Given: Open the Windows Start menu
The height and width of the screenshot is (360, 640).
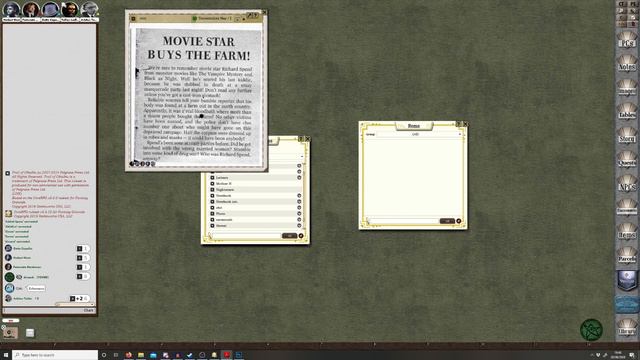Looking at the screenshot, I should [6, 355].
